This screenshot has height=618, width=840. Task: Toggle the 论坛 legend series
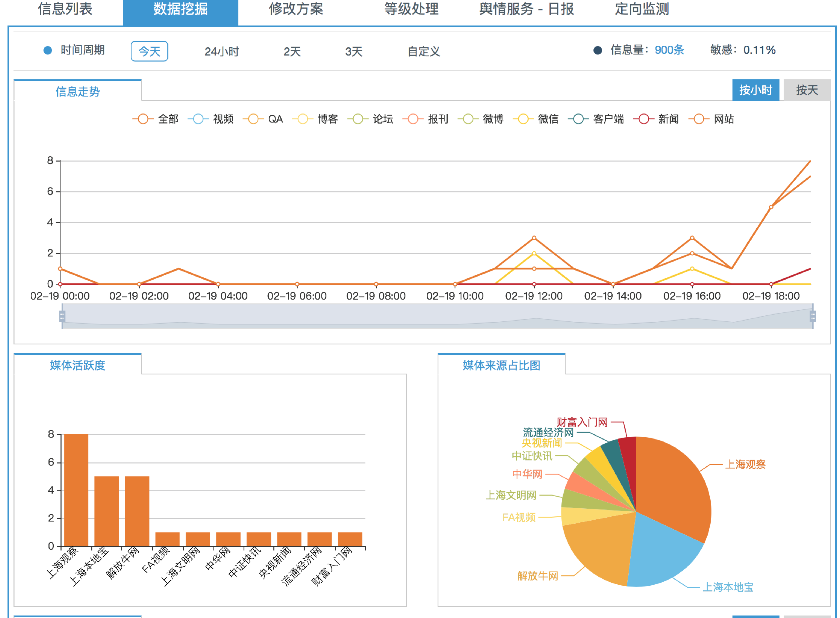click(358, 119)
